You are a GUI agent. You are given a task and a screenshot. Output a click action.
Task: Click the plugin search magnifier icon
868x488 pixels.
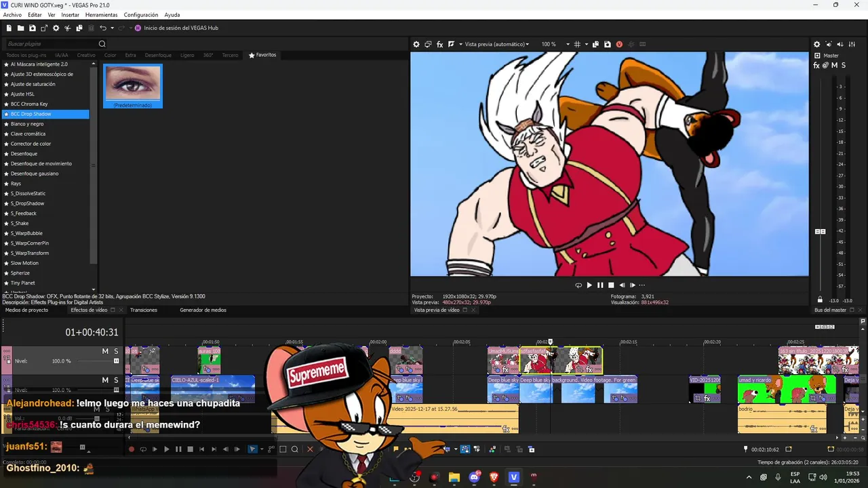102,44
